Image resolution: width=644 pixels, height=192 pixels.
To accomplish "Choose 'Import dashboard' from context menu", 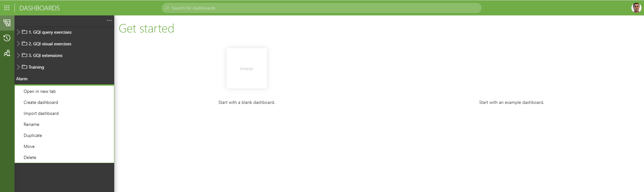I will 64,113.
